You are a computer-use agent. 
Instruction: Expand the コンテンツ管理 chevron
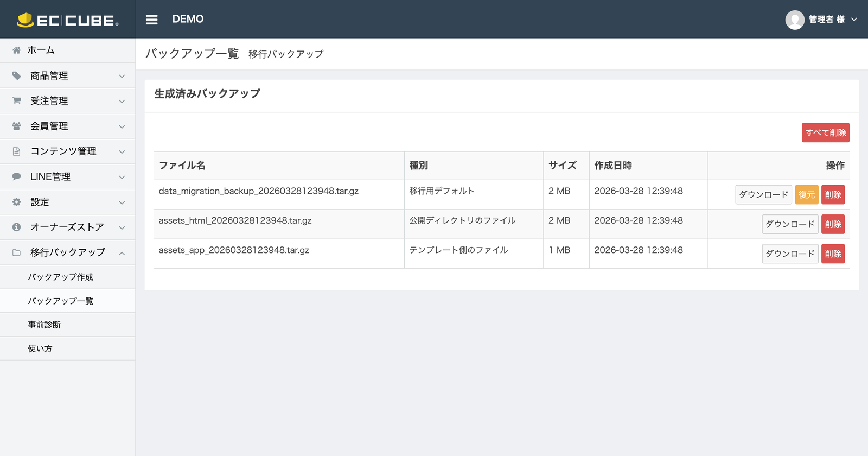tap(122, 152)
